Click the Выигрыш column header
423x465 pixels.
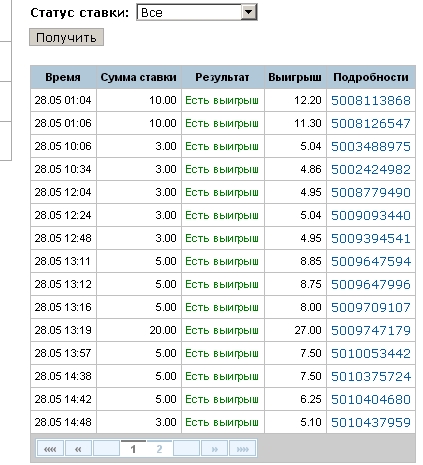coord(295,77)
